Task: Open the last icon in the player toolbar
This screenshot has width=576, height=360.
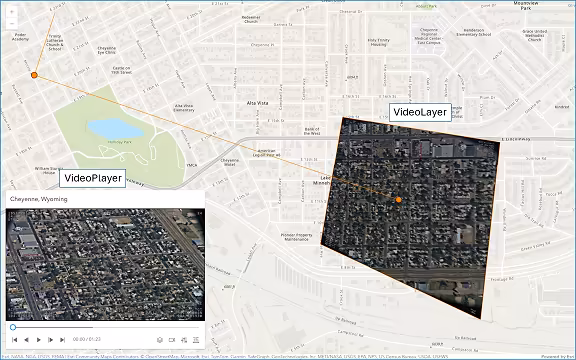Action: (x=196, y=340)
